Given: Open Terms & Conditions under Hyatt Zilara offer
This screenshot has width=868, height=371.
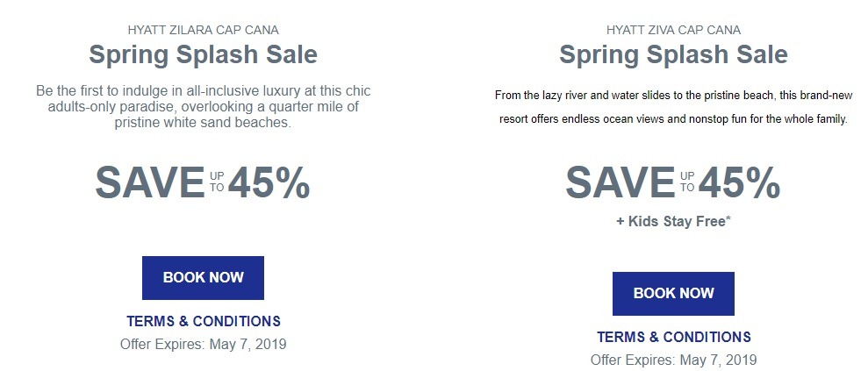Looking at the screenshot, I should pos(203,321).
